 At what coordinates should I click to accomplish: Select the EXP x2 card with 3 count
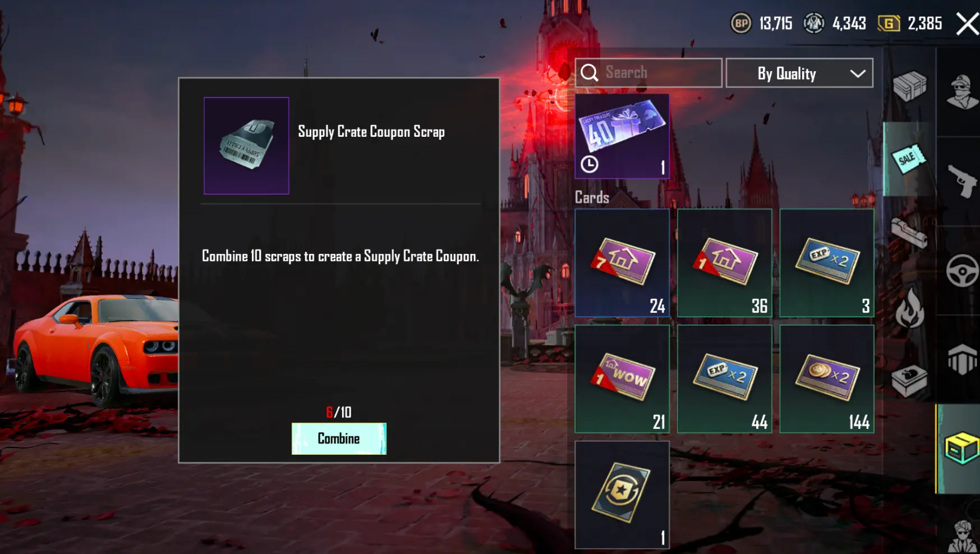[x=827, y=263]
